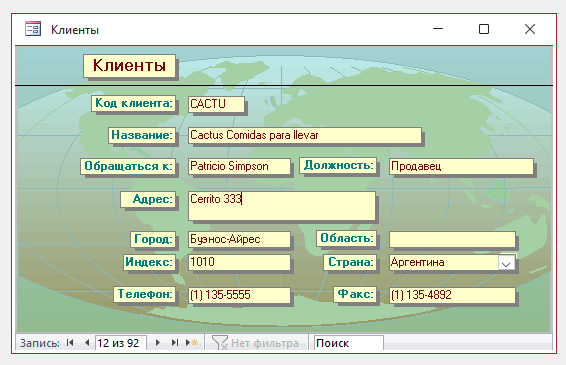This screenshot has width=566, height=365.
Task: Click the Код клиента field CACTU
Action: [x=216, y=104]
